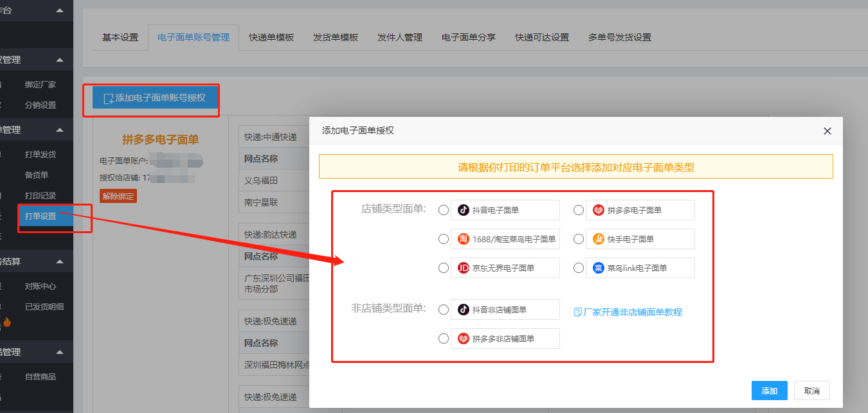Click the red 解除绑定 button

[x=118, y=196]
